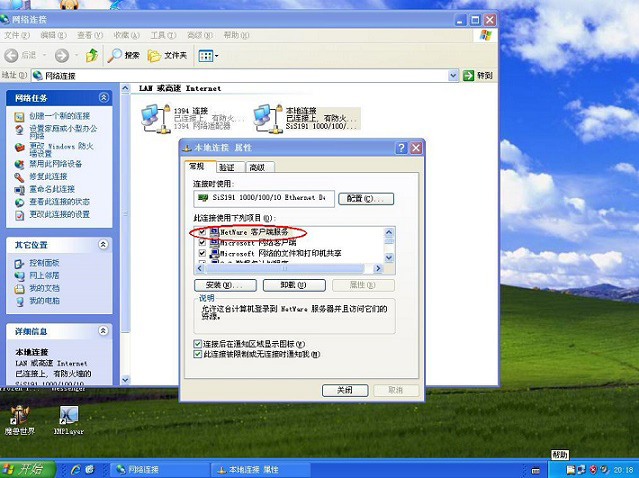Open the 文件 menu
Viewport: 639px width, 478px height.
(x=17, y=35)
